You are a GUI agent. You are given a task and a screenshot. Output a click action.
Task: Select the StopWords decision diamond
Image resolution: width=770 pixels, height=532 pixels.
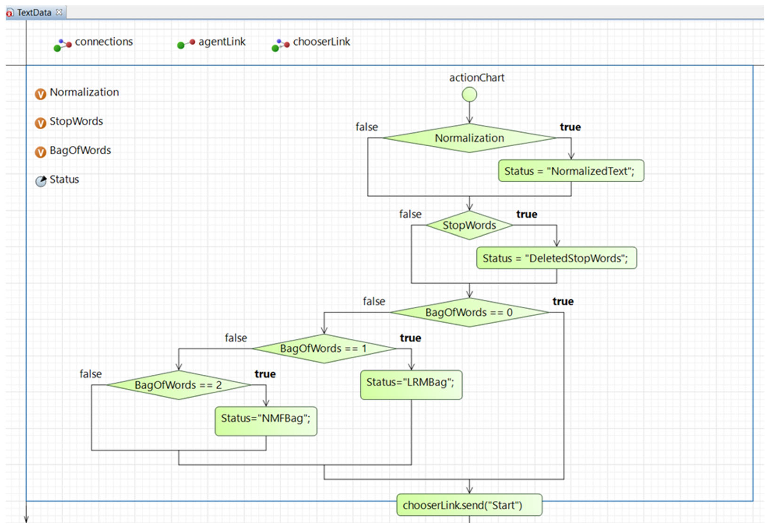coord(469,225)
